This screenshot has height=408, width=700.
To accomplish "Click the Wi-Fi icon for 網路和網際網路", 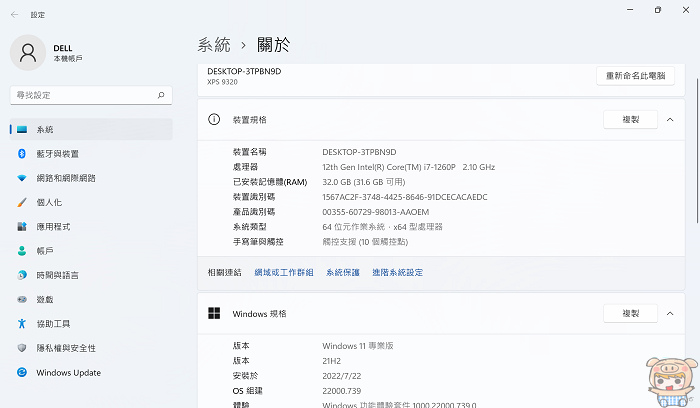I will (x=22, y=178).
